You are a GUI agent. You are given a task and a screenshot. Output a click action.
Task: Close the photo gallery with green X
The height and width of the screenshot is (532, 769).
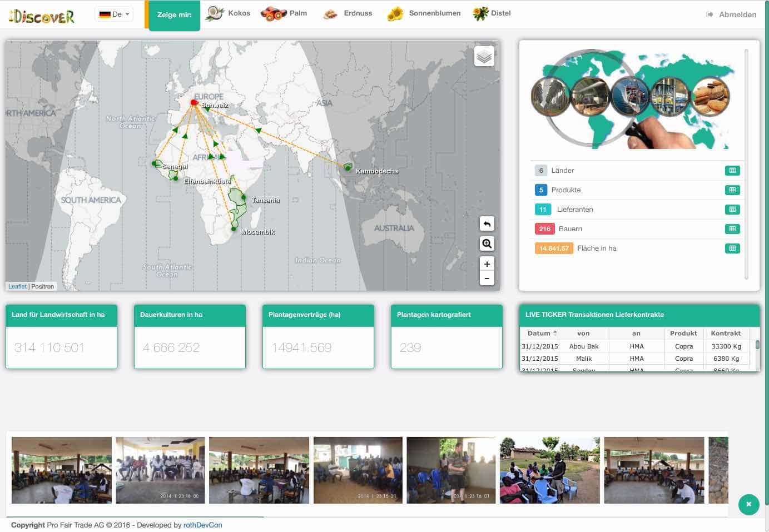pyautogui.click(x=749, y=504)
